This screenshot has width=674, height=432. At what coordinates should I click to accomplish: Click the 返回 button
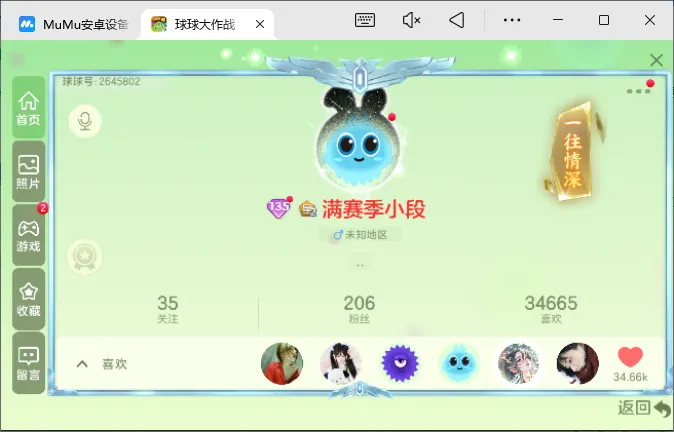[x=643, y=408]
